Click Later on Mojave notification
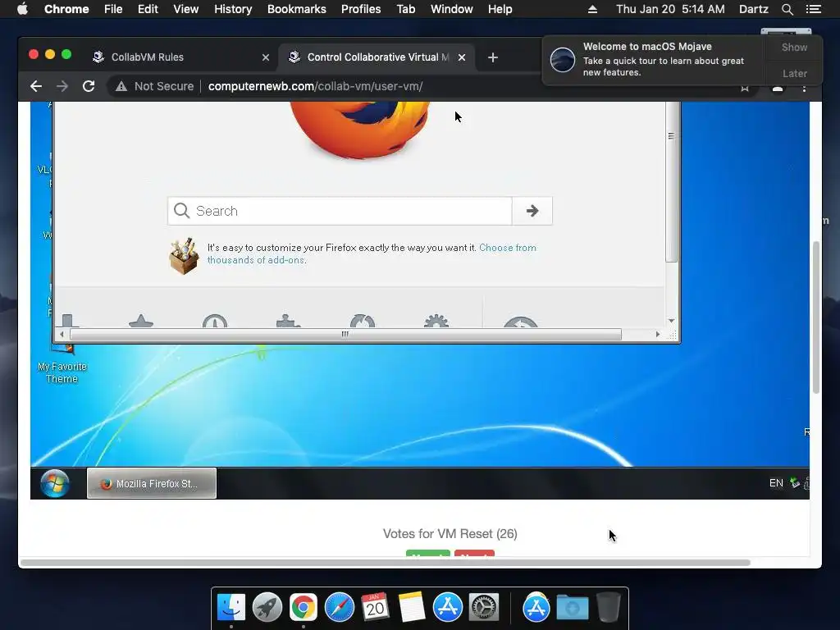The image size is (840, 630). click(x=794, y=73)
